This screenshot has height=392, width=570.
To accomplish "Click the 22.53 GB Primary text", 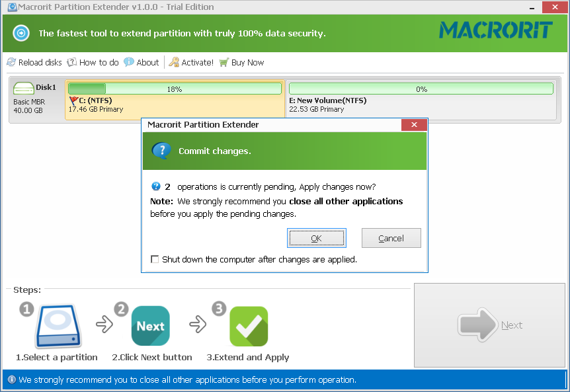I will (x=316, y=109).
